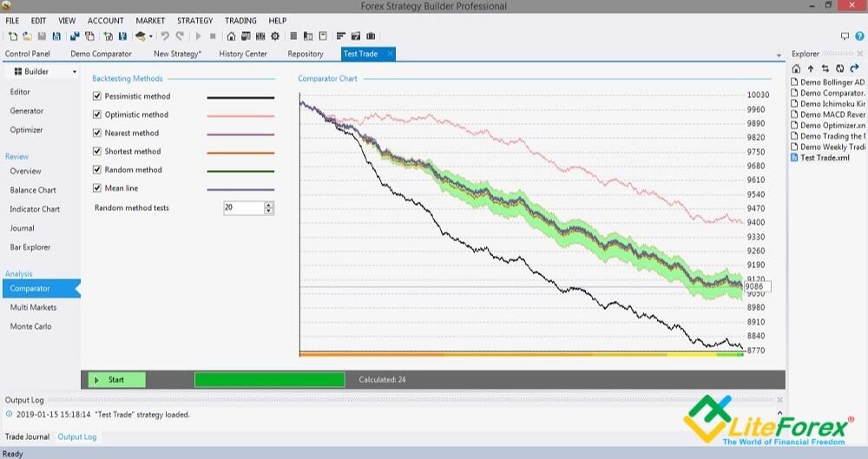Open the TRADING menu

coord(240,21)
